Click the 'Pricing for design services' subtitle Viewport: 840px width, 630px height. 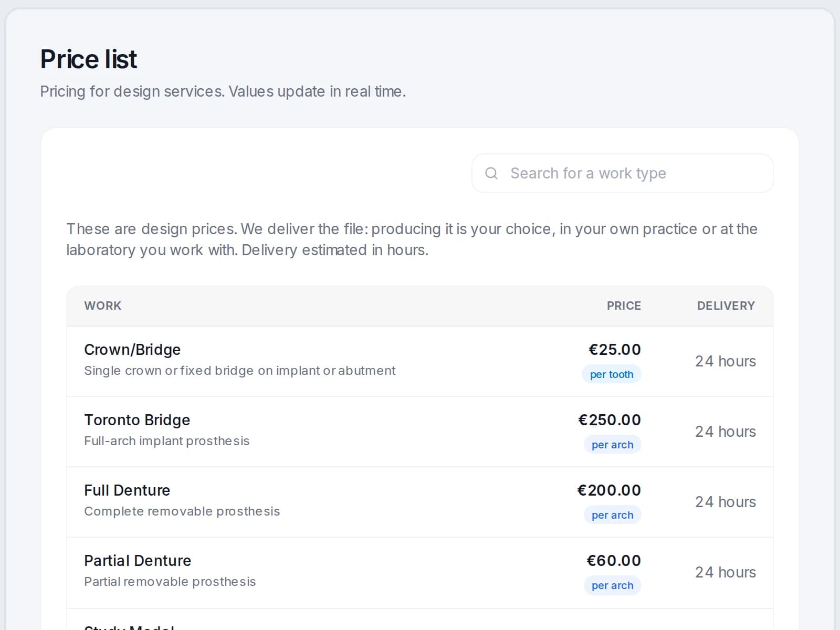tap(223, 91)
